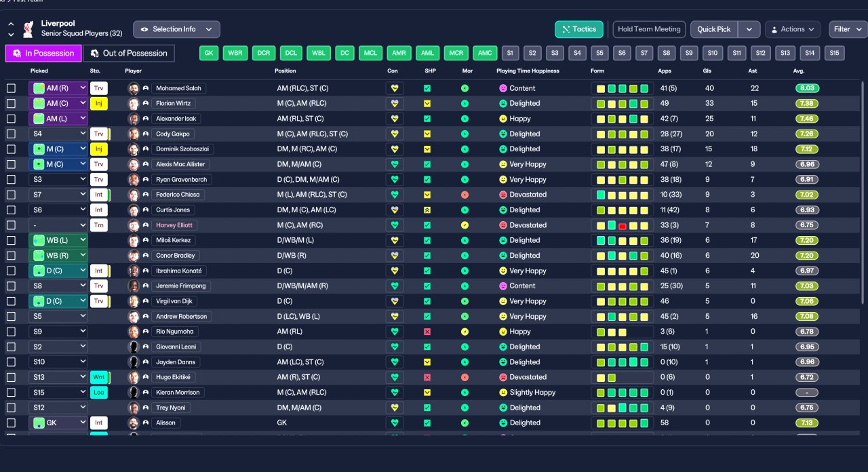The height and width of the screenshot is (472, 868).
Task: Tick the checkbox for Trey Nyoni
Action: pyautogui.click(x=11, y=408)
